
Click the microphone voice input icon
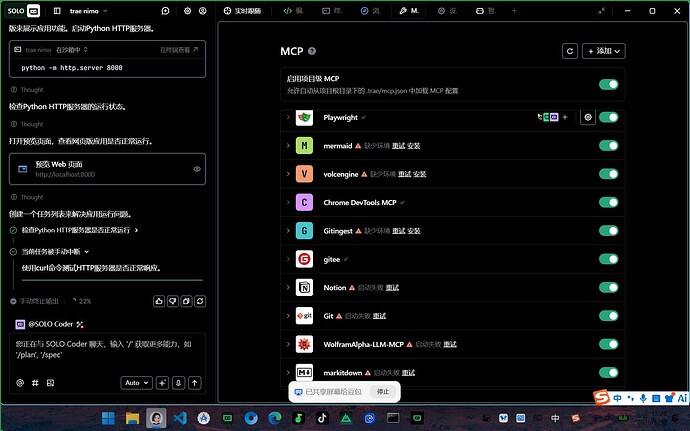178,383
